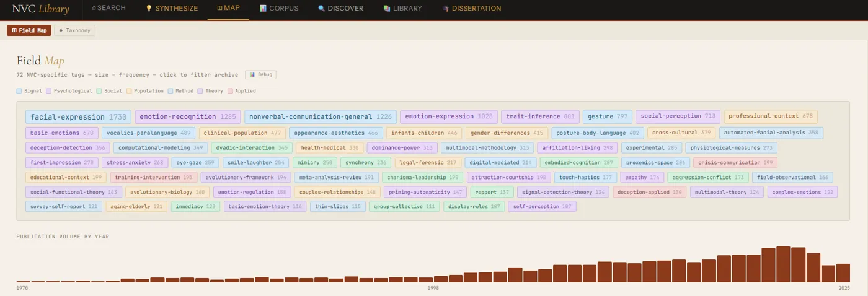This screenshot has width=868, height=296.
Task: Click the tallest publication volume bar
Action: [783, 264]
